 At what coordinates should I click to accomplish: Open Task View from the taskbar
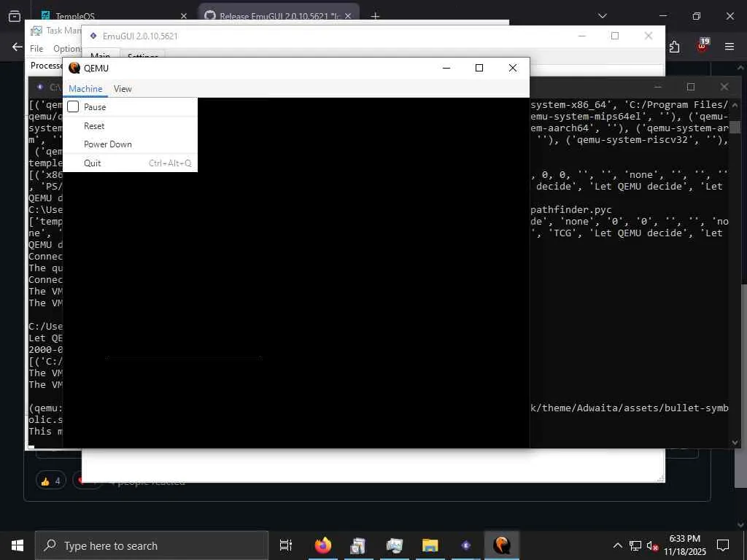click(x=286, y=545)
